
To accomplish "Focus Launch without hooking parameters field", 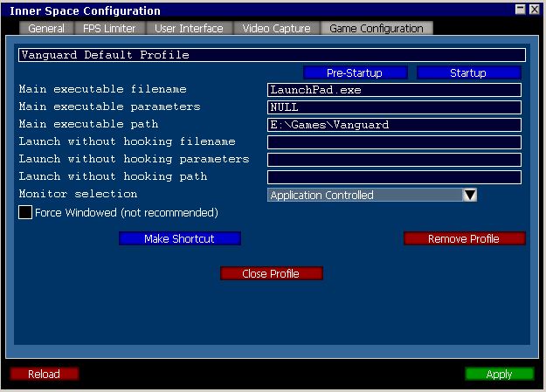I will tap(394, 160).
